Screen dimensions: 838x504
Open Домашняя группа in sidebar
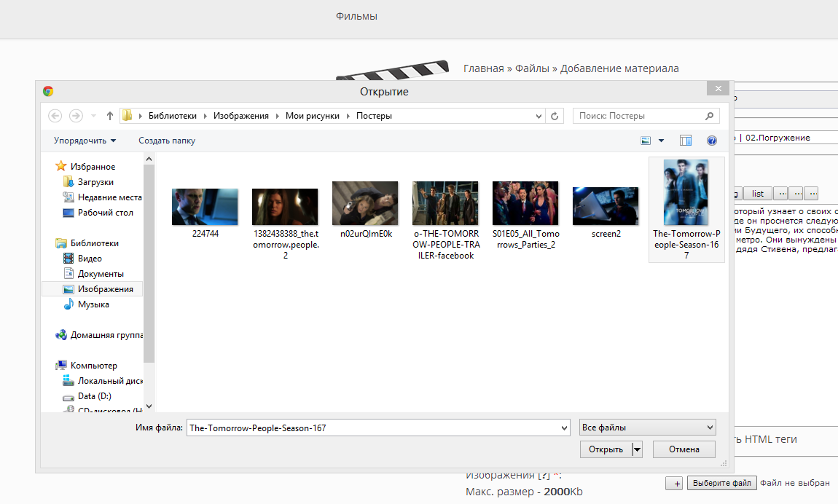106,335
